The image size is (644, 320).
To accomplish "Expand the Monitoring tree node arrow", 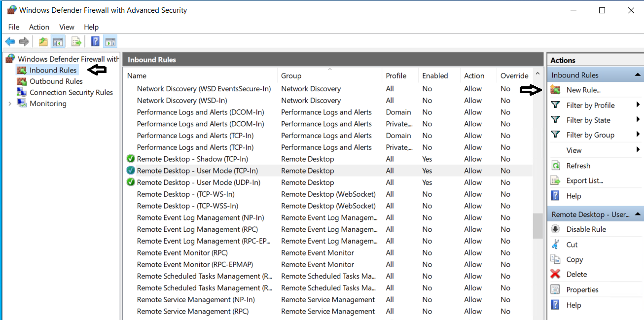I will coord(10,104).
